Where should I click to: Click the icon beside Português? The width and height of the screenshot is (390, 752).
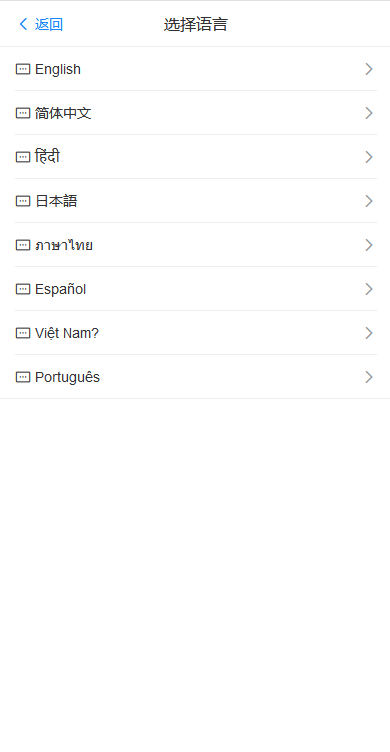point(23,377)
